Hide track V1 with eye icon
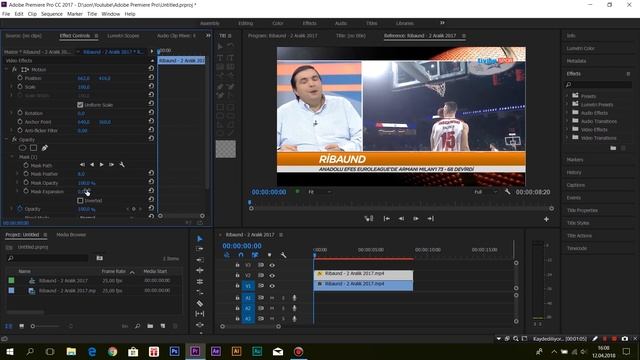 tap(272, 286)
